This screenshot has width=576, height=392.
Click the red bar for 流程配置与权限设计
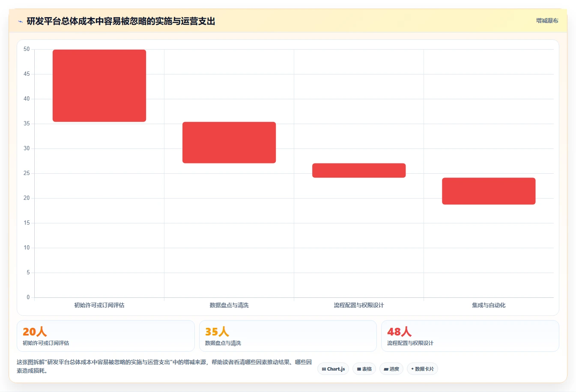359,170
